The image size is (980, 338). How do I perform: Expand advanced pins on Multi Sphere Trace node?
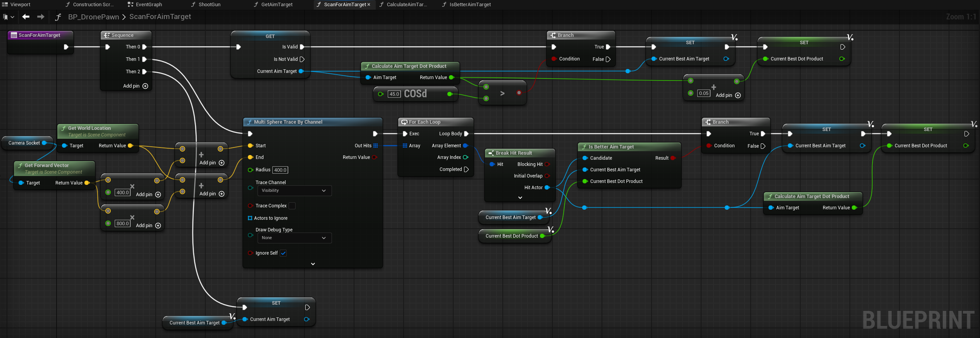[x=313, y=264]
